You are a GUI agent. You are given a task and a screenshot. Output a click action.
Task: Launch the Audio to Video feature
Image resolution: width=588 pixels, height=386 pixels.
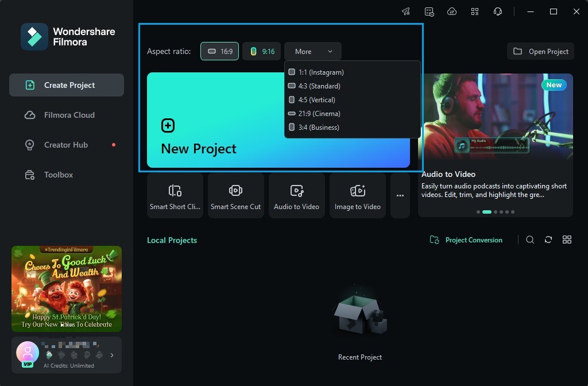(x=297, y=195)
